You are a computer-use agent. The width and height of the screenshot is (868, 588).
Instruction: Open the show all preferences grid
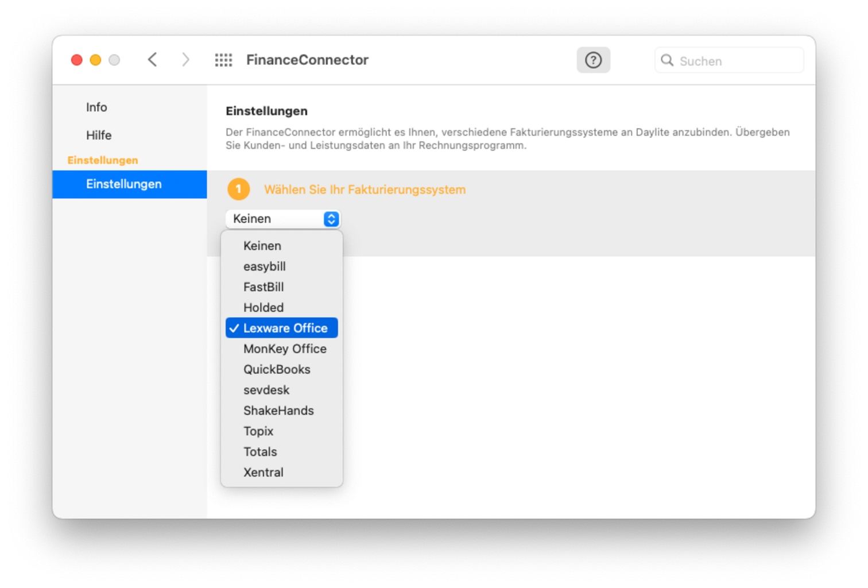point(223,60)
